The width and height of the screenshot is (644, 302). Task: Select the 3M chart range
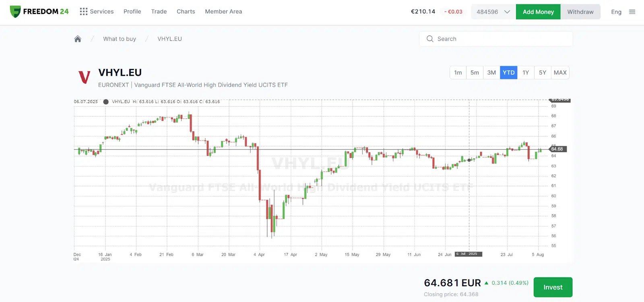tap(491, 72)
